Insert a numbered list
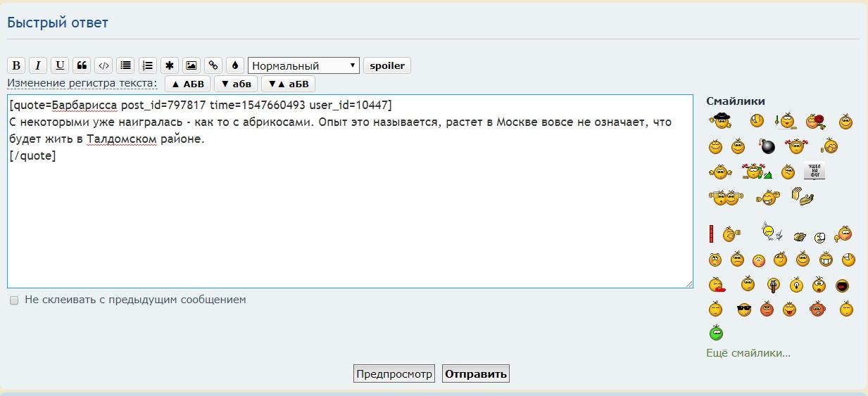Viewport: 868px width, 396px height. (x=147, y=65)
